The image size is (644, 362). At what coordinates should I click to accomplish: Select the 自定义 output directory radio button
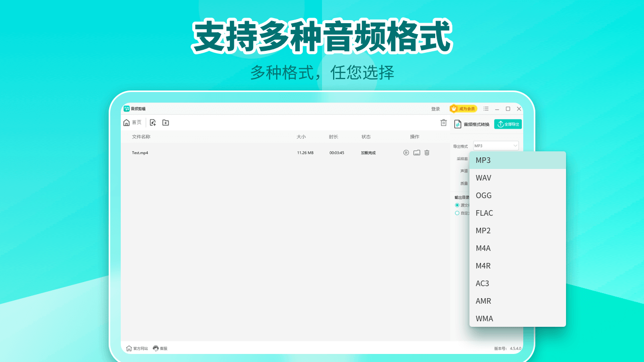tap(457, 213)
